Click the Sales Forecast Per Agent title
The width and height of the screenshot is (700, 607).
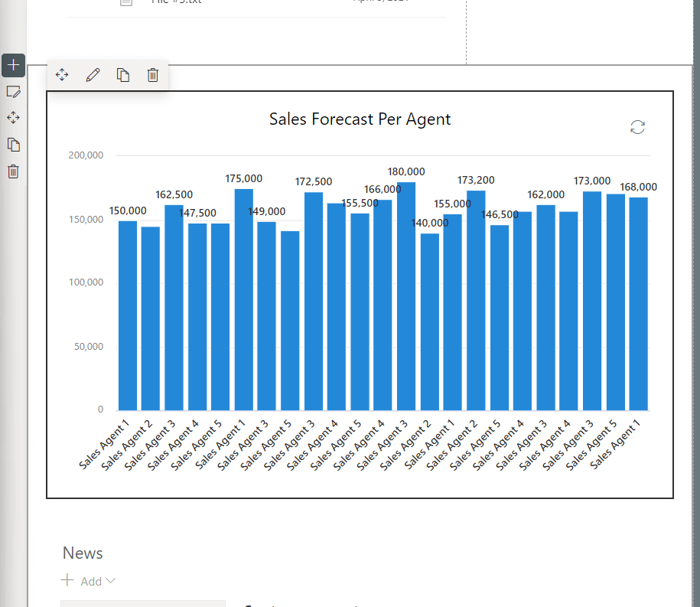click(x=360, y=119)
